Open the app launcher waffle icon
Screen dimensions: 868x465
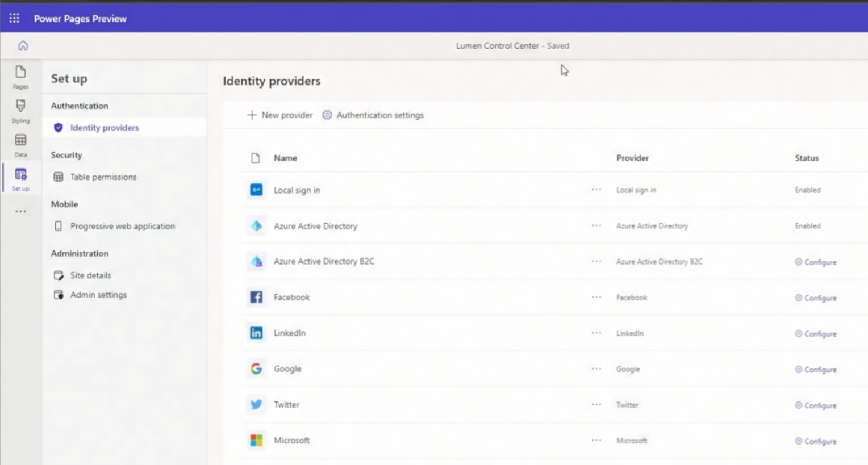(14, 19)
